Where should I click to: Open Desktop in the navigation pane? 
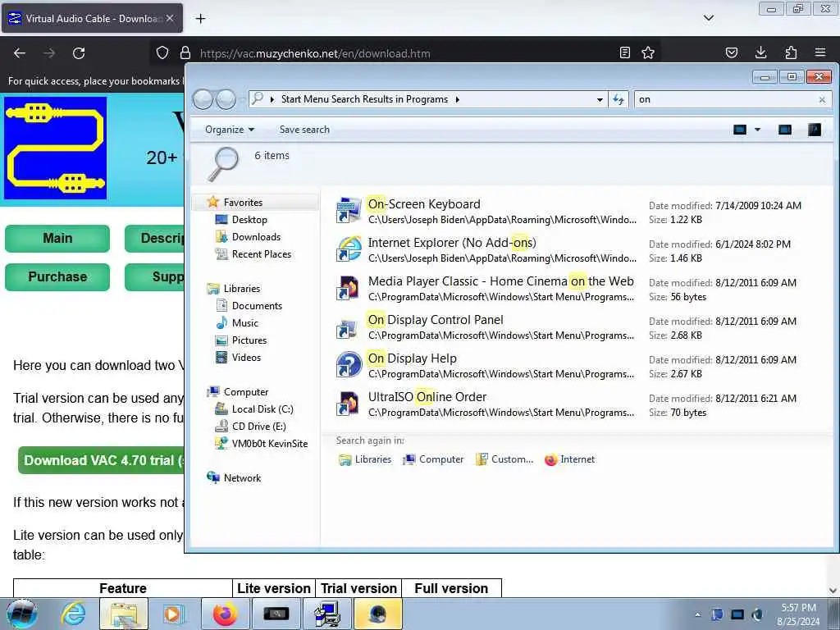[x=249, y=220]
